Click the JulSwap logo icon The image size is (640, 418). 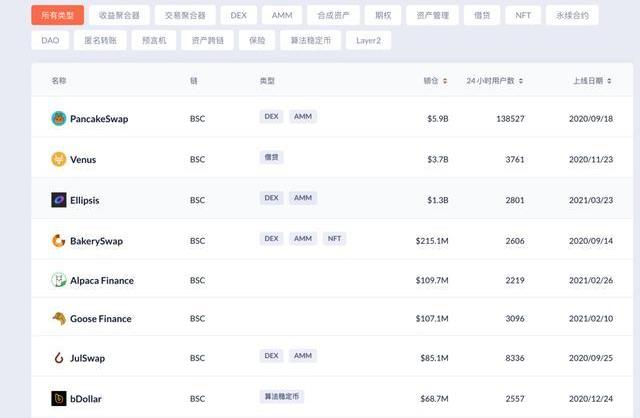(x=59, y=358)
